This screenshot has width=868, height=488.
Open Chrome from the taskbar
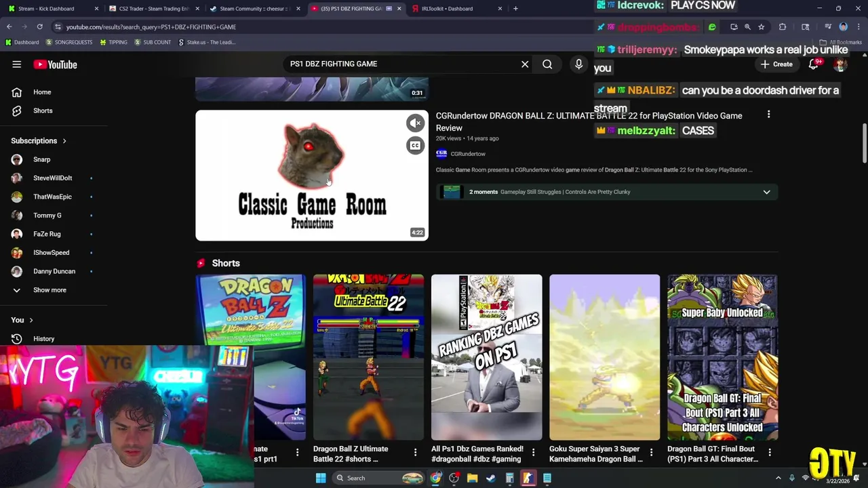point(435,478)
